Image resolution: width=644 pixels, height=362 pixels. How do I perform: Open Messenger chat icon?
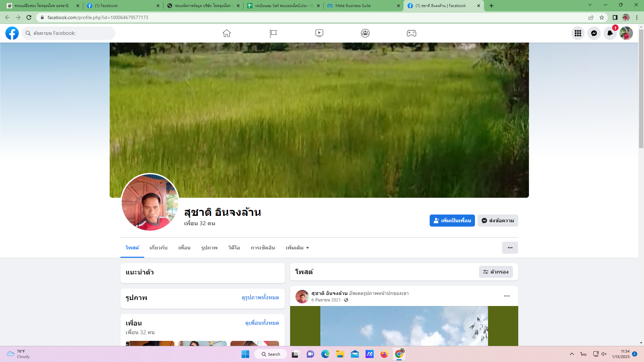pyautogui.click(x=594, y=33)
